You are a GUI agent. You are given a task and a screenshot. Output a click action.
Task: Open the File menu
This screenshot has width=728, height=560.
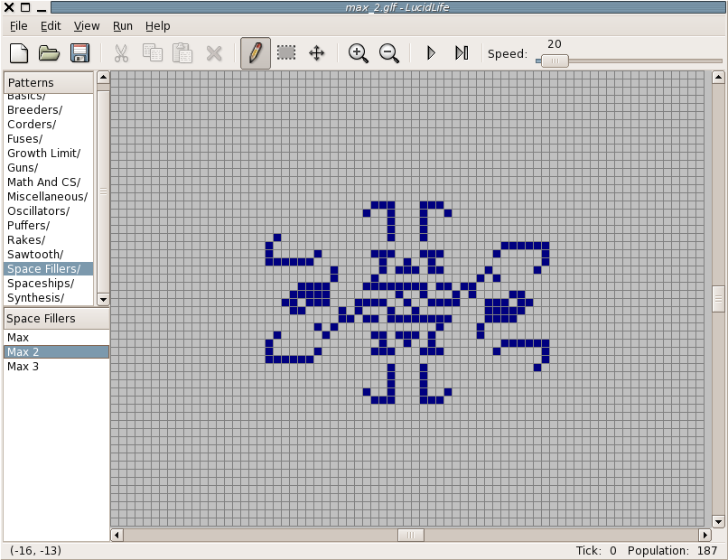pos(18,26)
